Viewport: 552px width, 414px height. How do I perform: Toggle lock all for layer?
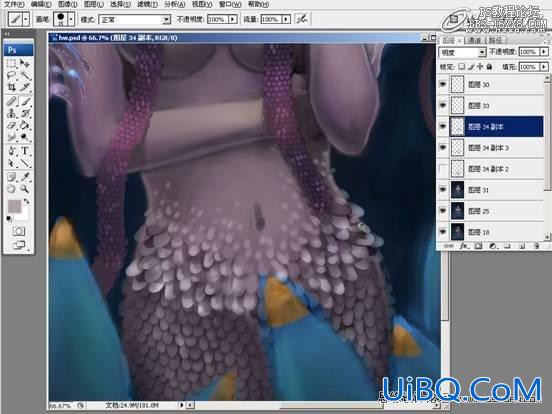click(x=489, y=67)
